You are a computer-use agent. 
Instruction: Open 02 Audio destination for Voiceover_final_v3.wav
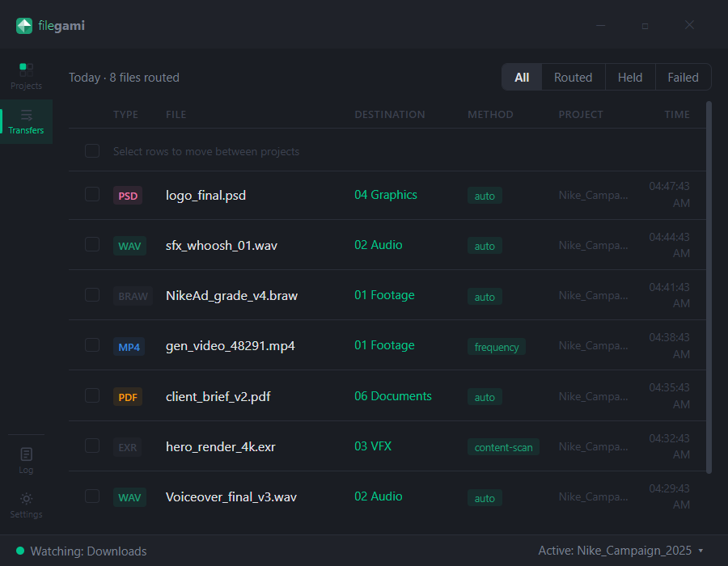pyautogui.click(x=379, y=496)
